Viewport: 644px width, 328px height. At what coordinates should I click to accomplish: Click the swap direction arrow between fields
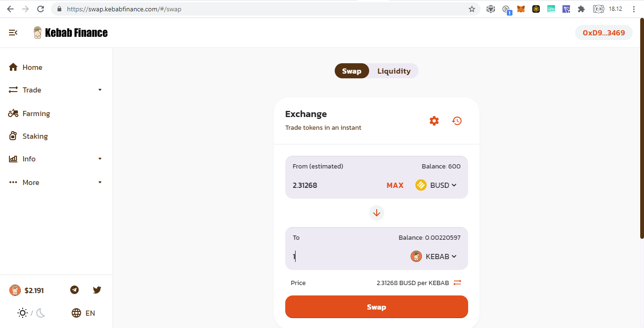[x=377, y=213]
